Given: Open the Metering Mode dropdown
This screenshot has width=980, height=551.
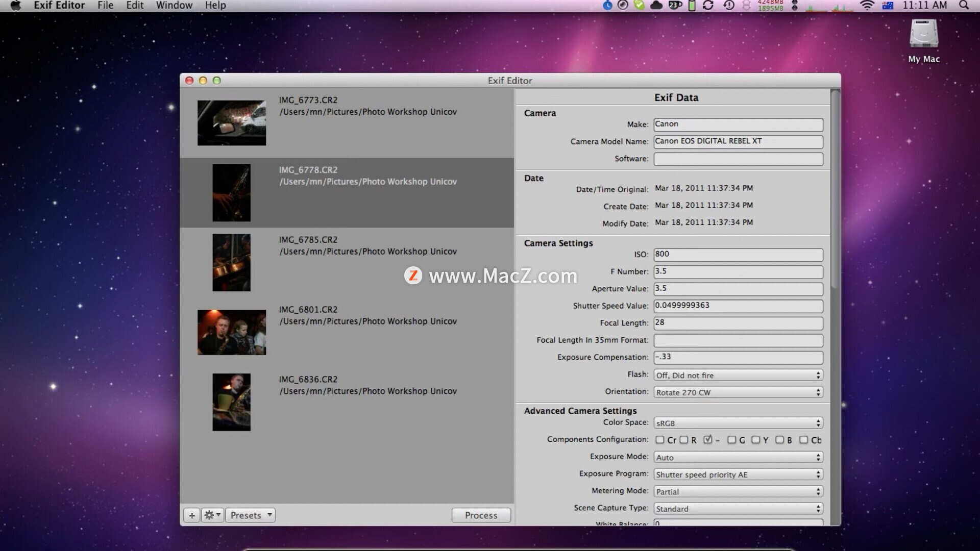Looking at the screenshot, I should (x=738, y=492).
